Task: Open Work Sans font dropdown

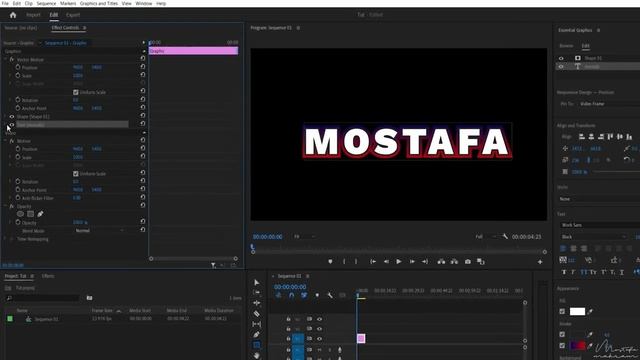Action: [600, 225]
